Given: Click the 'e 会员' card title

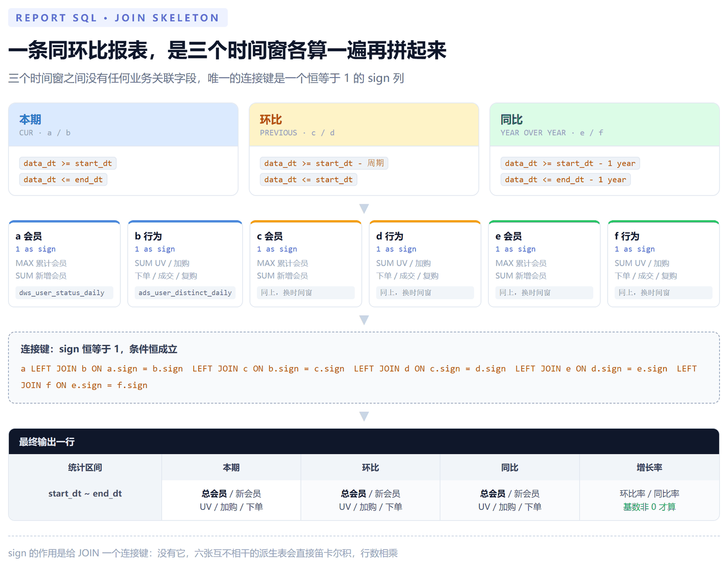Looking at the screenshot, I should click(509, 236).
